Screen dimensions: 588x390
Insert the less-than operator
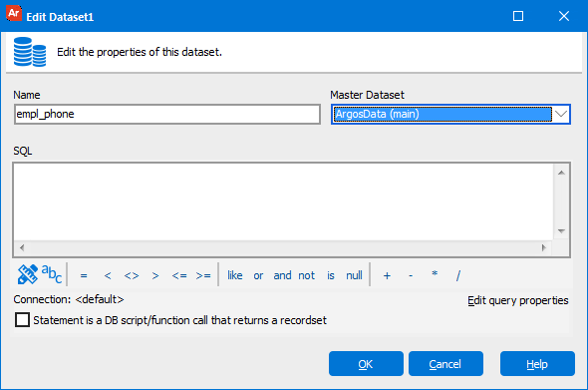[x=108, y=276]
